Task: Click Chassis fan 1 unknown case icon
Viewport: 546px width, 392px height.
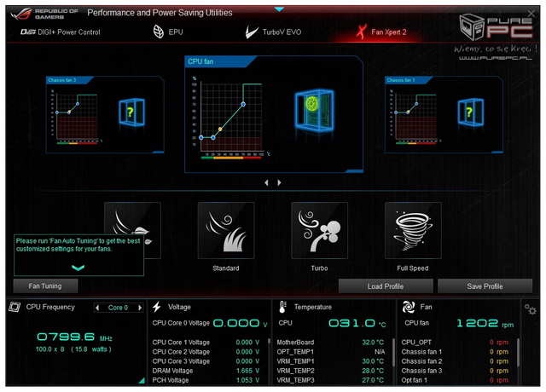Action: pos(470,112)
